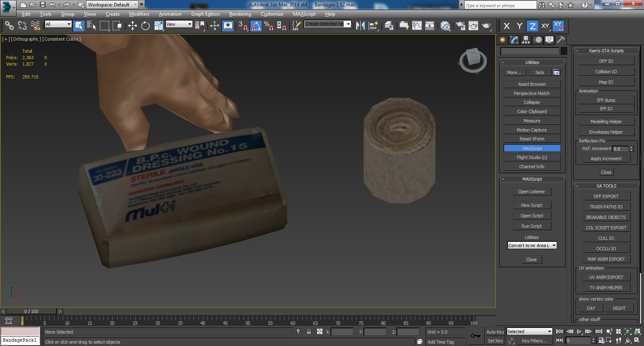644x346 pixels.
Task: Toggle Select and Manipulate mode
Action: (215, 26)
